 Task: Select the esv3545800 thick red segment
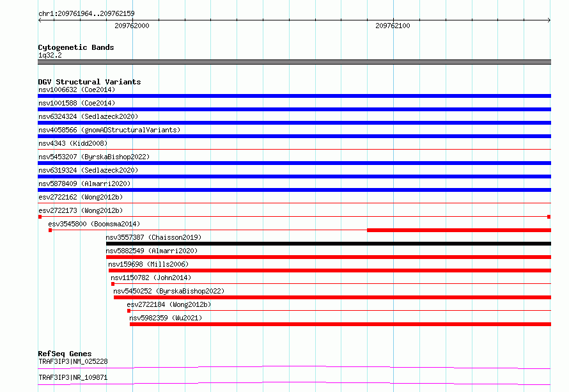(459, 230)
